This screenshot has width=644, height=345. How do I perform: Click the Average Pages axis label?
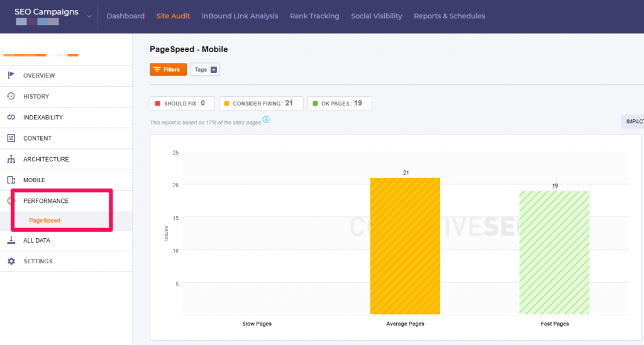click(405, 324)
